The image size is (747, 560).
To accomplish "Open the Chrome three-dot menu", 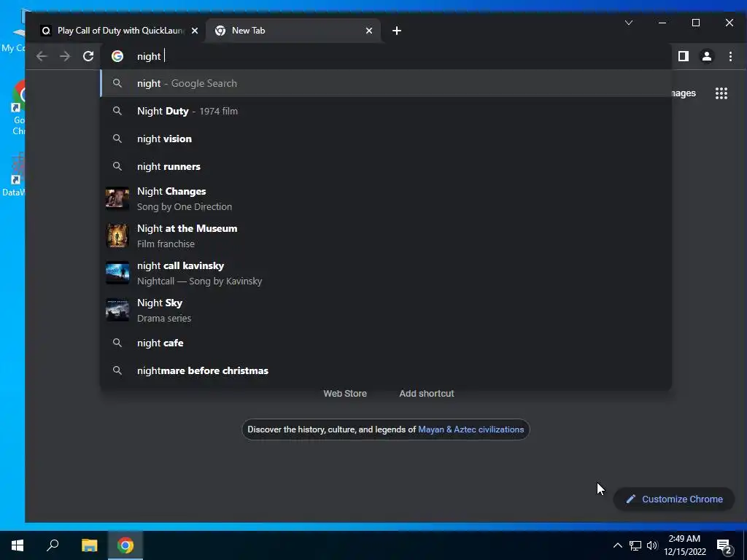I will tap(730, 56).
